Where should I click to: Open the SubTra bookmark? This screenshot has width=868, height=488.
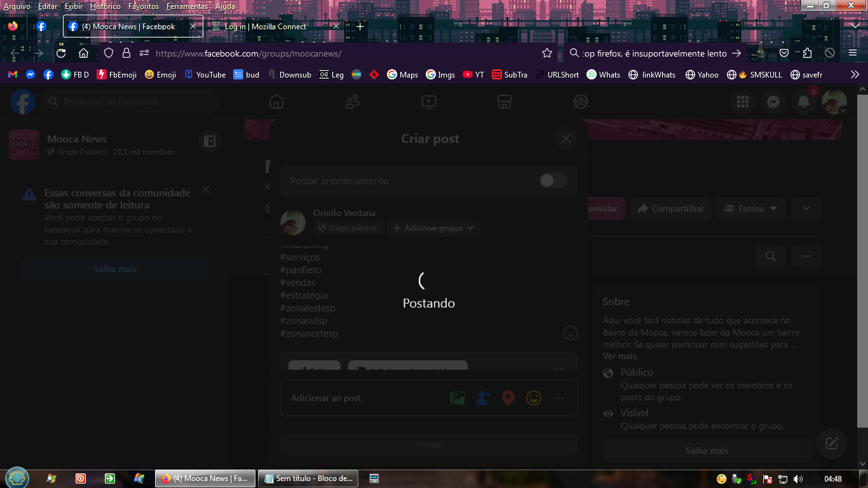pyautogui.click(x=510, y=74)
